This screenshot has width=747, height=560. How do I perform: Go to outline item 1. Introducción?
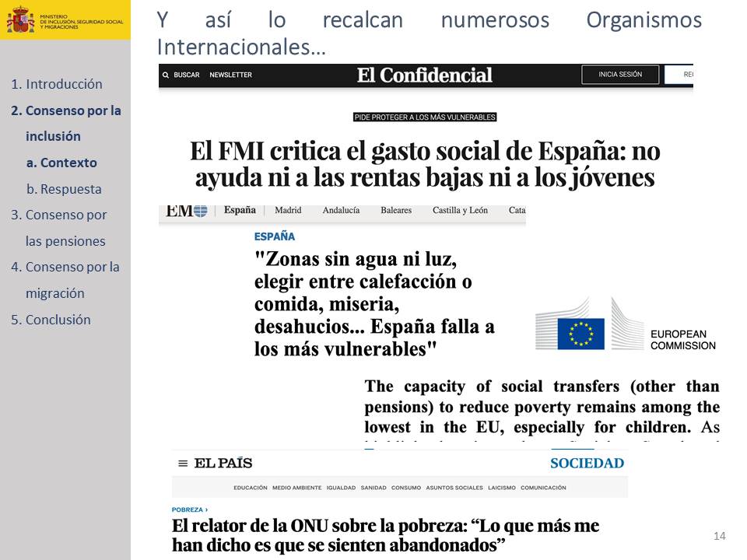coord(57,84)
